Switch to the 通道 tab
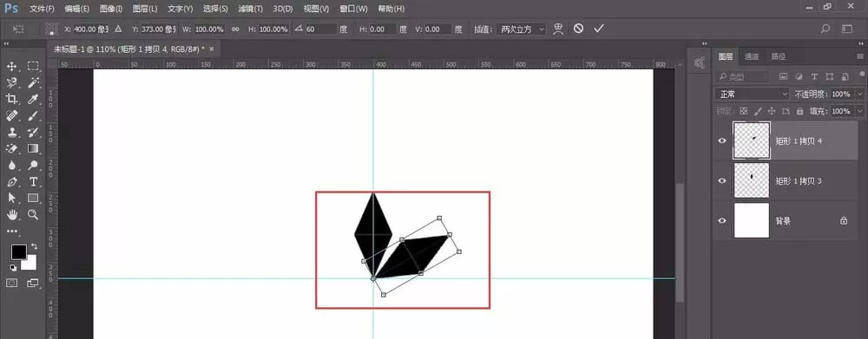 click(x=751, y=56)
